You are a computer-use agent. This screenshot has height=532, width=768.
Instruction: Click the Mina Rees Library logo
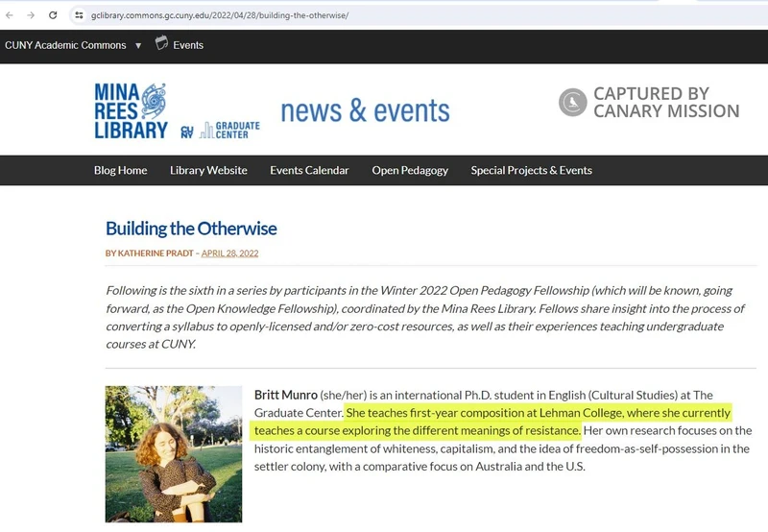(132, 110)
